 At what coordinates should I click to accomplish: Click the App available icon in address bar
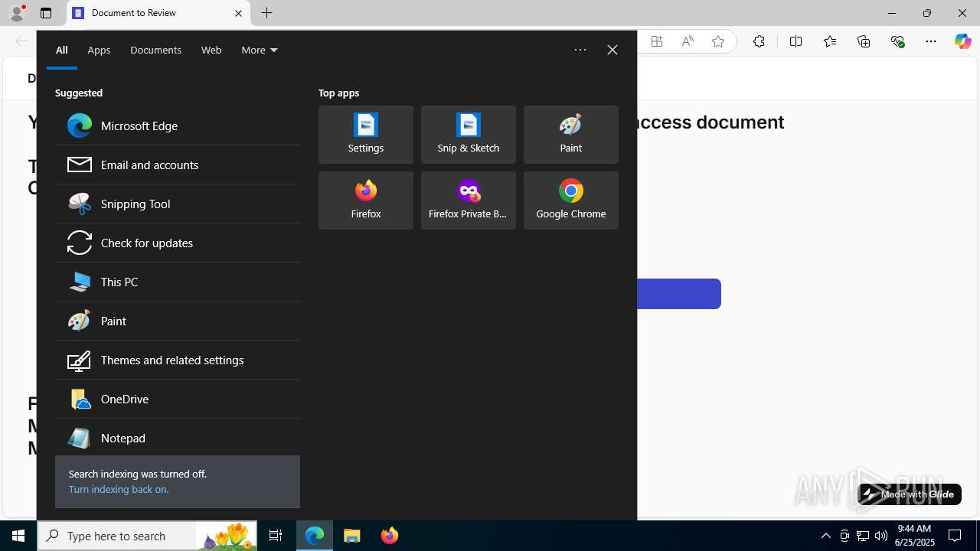(657, 41)
